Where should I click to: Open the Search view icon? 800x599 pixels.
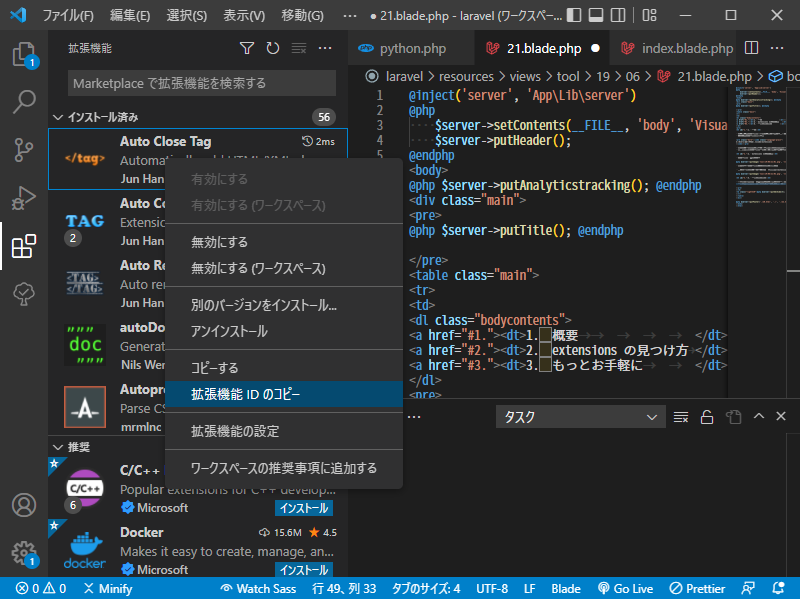coord(23,101)
